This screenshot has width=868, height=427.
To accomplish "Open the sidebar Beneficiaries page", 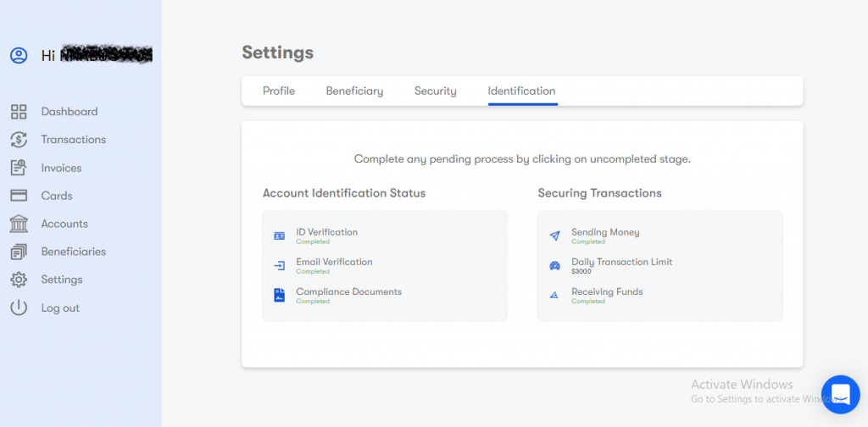I will point(74,252).
